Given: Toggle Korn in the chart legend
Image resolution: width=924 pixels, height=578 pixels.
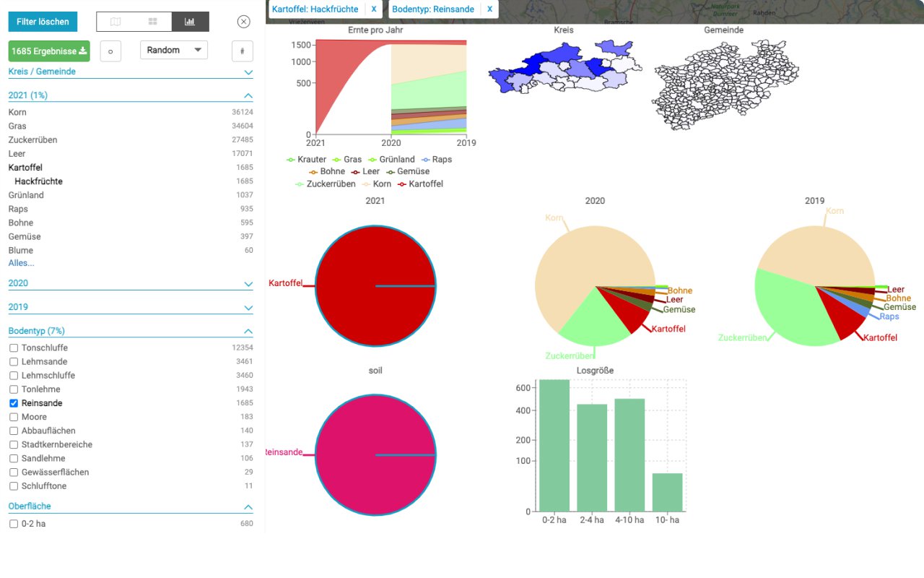Looking at the screenshot, I should tap(377, 184).
